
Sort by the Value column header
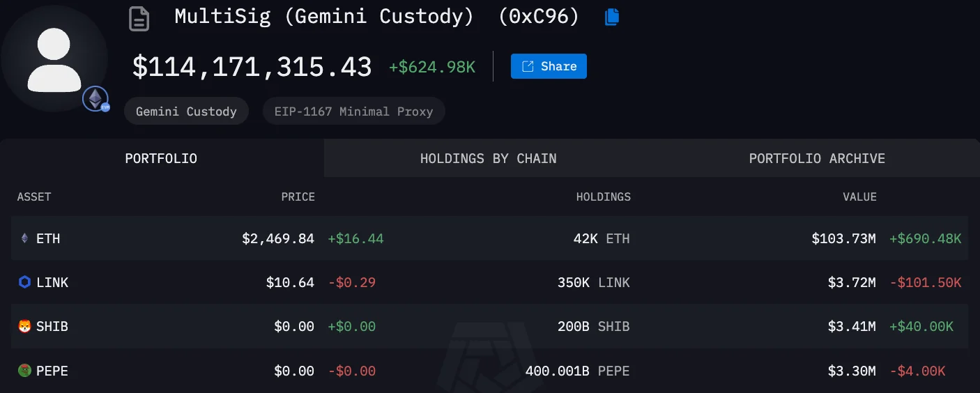point(859,196)
